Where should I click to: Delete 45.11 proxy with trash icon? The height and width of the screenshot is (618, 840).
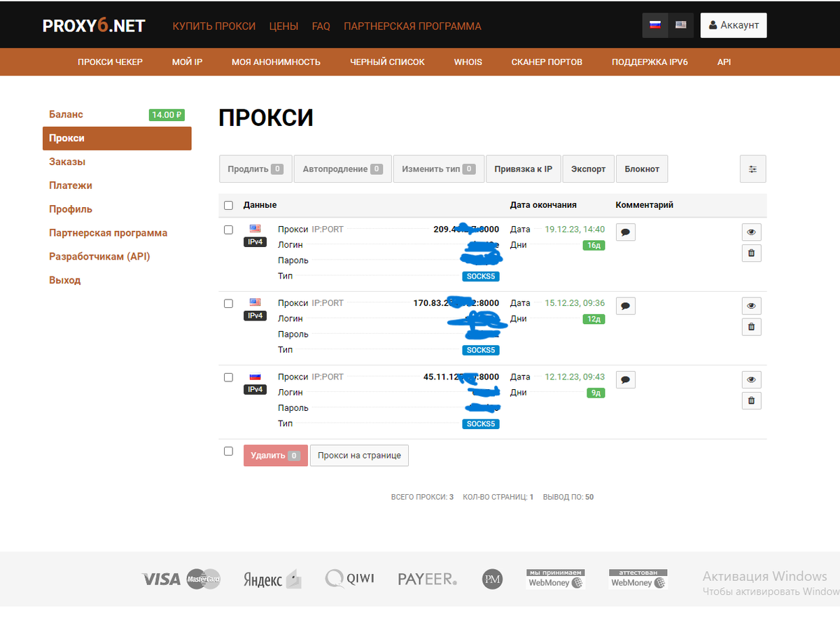pyautogui.click(x=751, y=401)
